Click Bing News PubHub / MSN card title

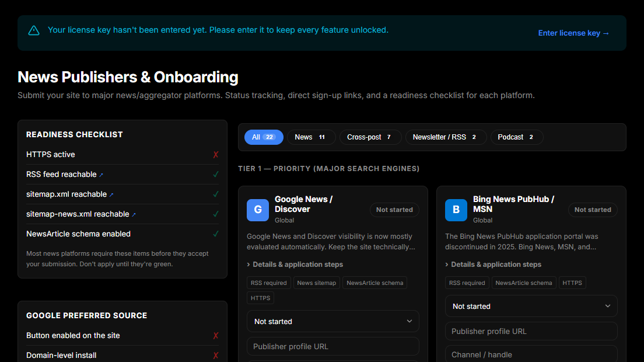click(x=513, y=204)
